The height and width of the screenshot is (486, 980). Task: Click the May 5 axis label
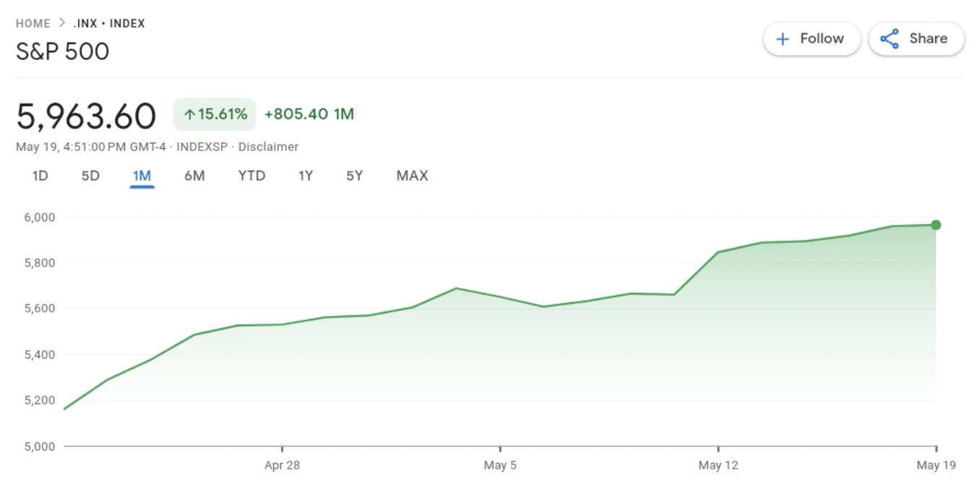500,465
